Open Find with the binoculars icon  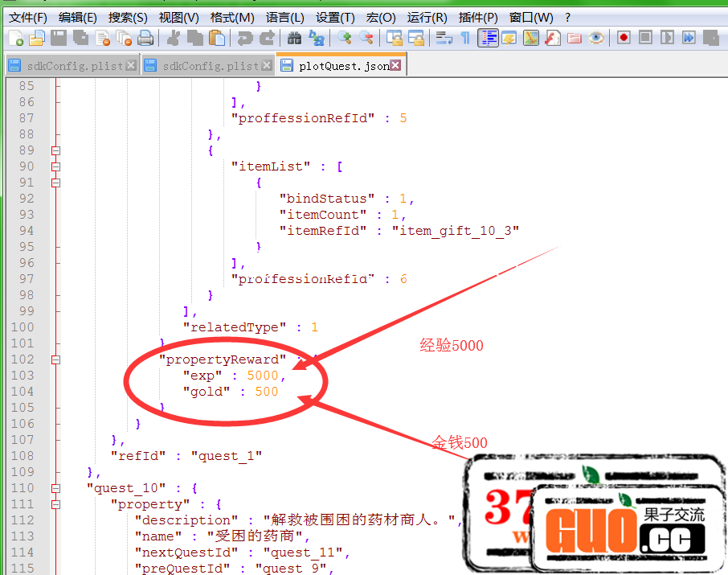tap(294, 37)
